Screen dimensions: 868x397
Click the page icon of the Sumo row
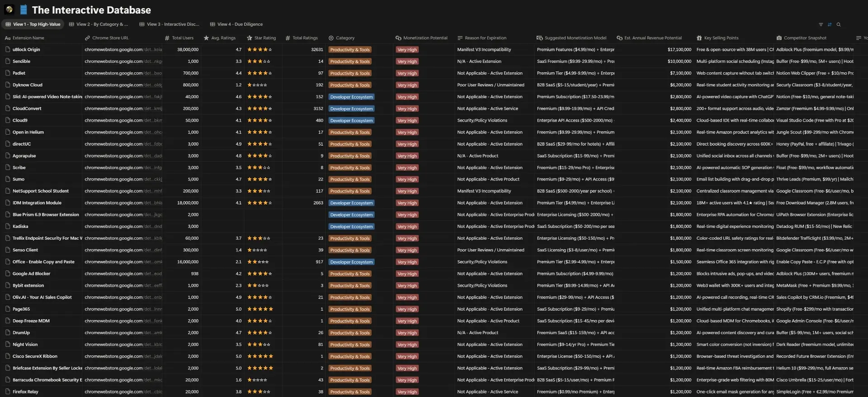click(x=8, y=179)
